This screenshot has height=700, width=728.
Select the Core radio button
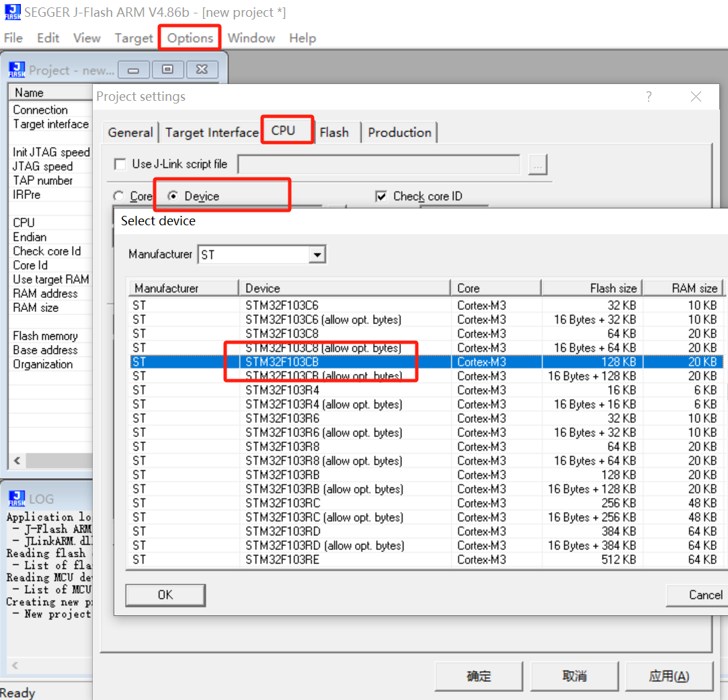click(x=119, y=196)
